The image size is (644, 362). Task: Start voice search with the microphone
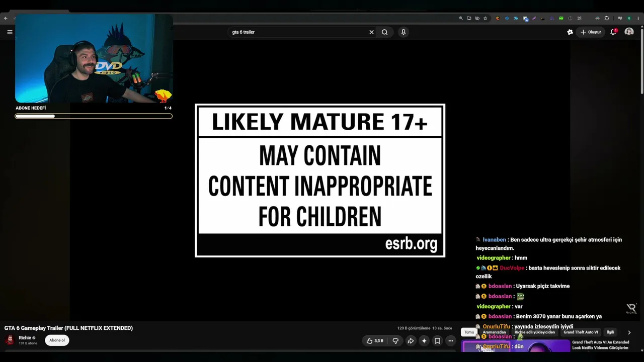(x=403, y=32)
